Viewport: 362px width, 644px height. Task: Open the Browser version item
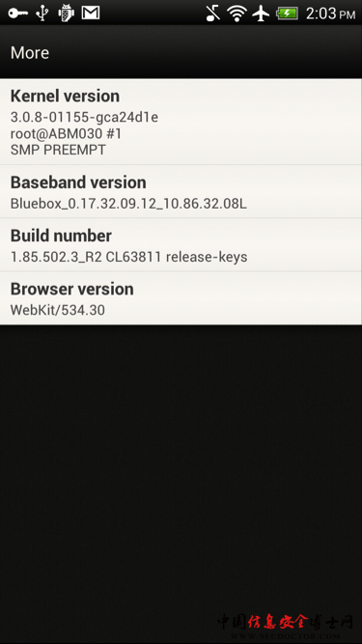(x=181, y=298)
